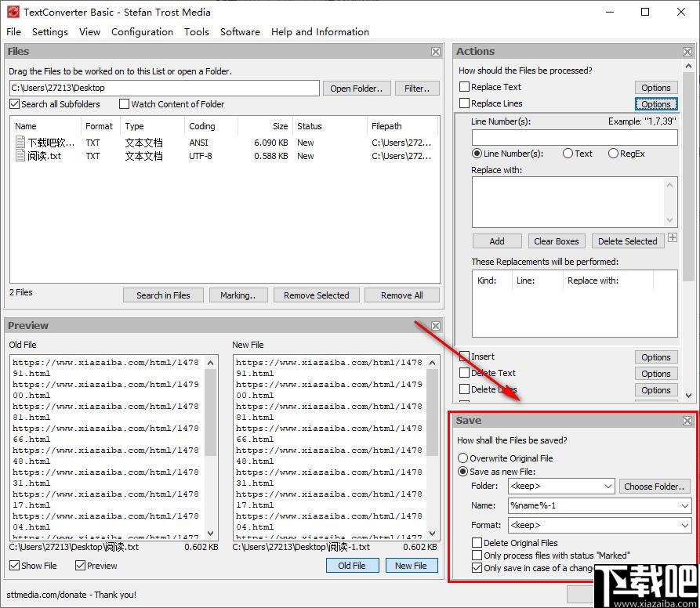Open Options for Insert action
Screen dimensions: 700x608
coord(656,356)
